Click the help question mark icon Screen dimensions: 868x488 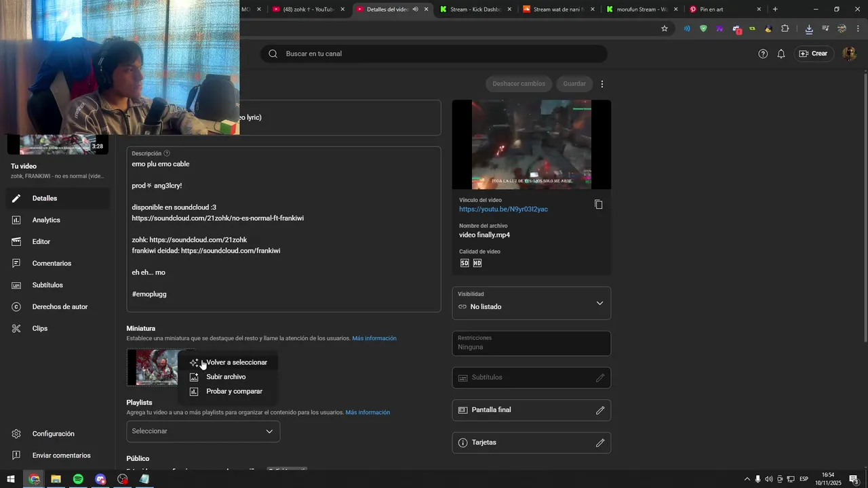point(763,54)
